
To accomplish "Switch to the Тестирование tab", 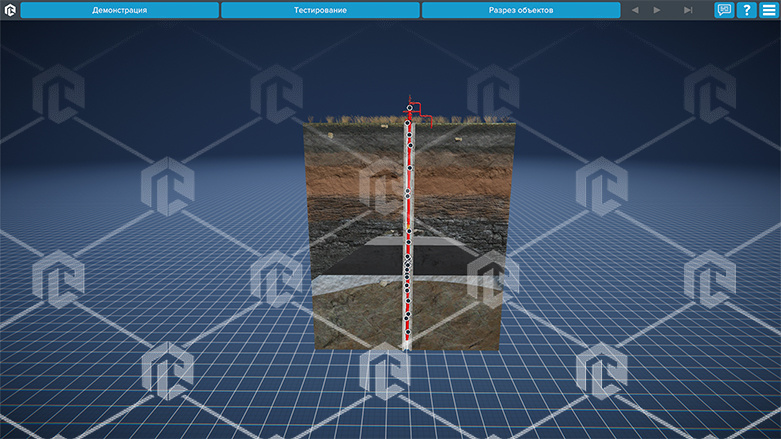I will tap(320, 10).
